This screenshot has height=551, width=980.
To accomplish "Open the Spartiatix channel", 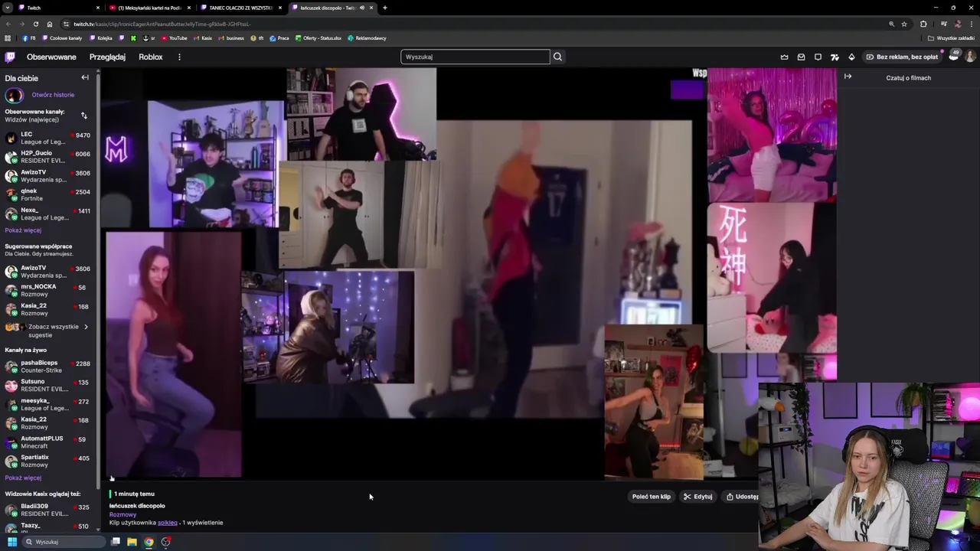I will click(48, 461).
